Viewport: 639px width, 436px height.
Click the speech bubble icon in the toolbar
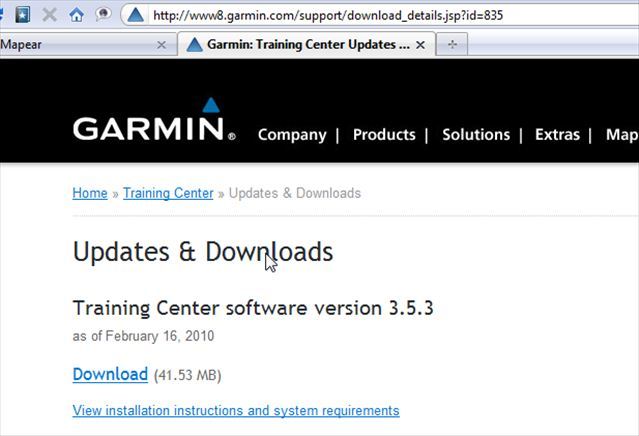click(x=103, y=14)
